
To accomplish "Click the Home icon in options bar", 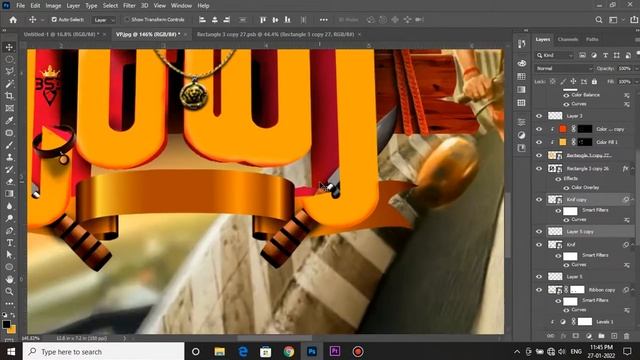I will [13, 20].
